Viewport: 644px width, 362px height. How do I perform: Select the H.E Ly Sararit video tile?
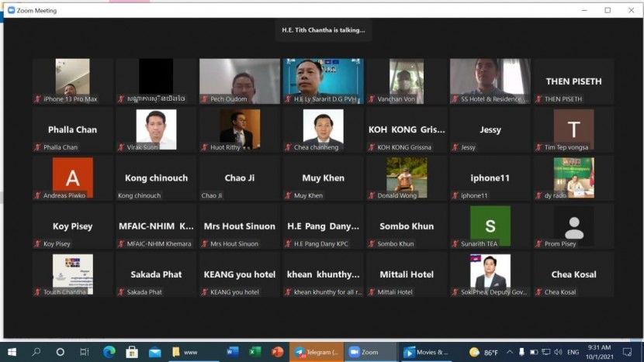point(323,81)
